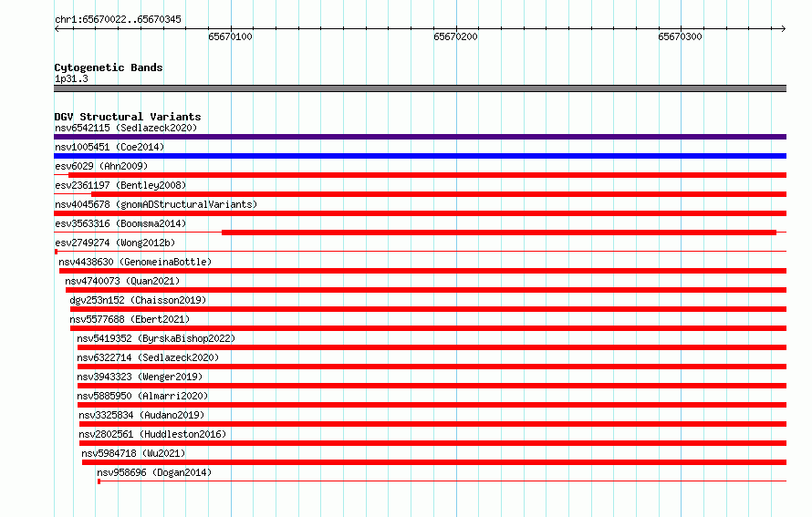Select nsv5419352 (ByrskaBishop2022) label
Image resolution: width=812 pixels, height=517 pixels.
(156, 338)
